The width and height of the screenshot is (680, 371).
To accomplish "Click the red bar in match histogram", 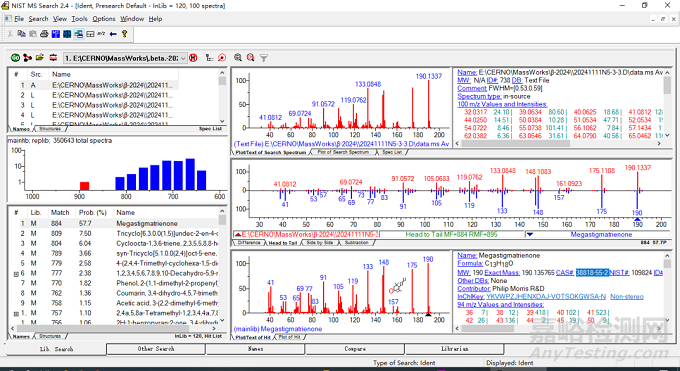I will coord(84,186).
